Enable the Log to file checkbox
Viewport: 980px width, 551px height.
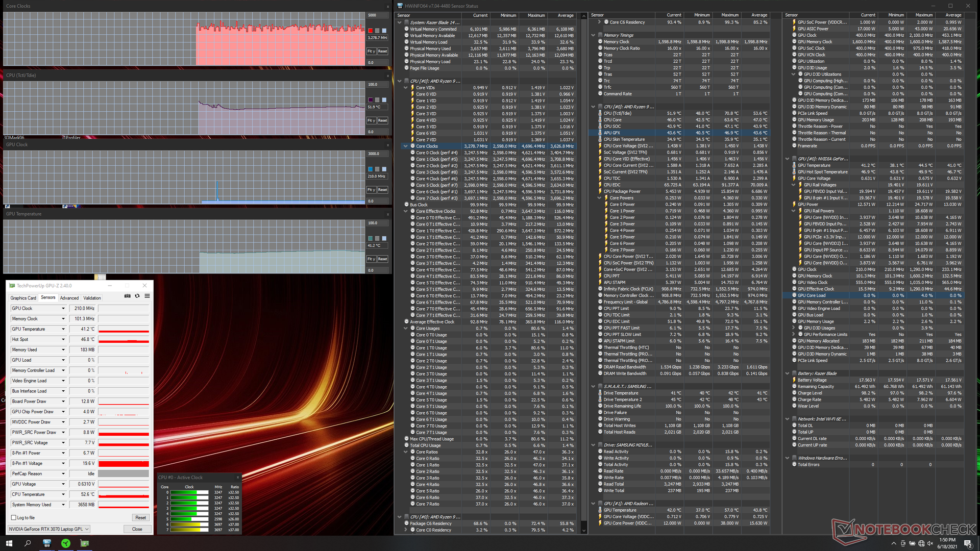pos(14,518)
